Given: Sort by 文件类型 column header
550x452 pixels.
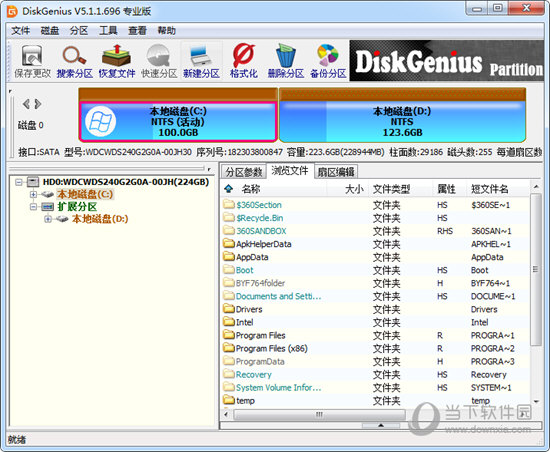Looking at the screenshot, I should [391, 189].
